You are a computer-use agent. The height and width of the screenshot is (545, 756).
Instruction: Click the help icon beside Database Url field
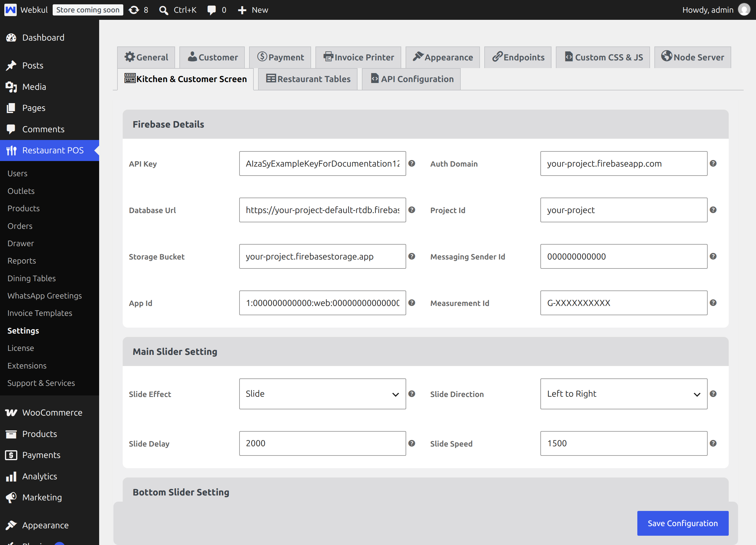click(x=412, y=210)
